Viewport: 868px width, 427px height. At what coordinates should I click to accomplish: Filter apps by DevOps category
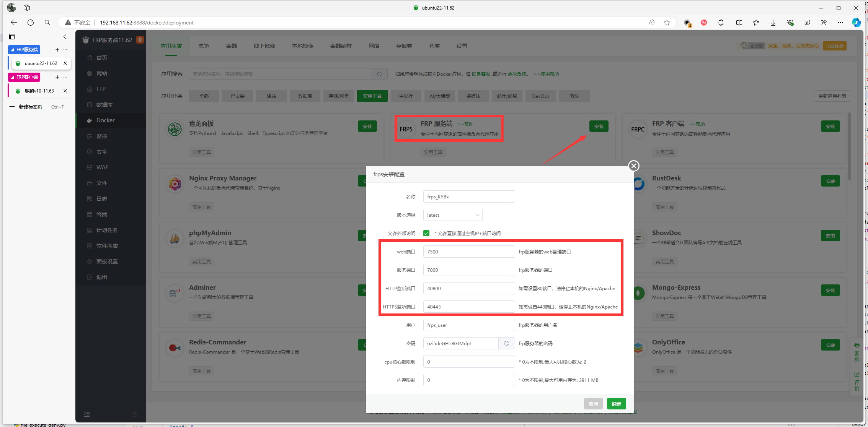pyautogui.click(x=541, y=96)
